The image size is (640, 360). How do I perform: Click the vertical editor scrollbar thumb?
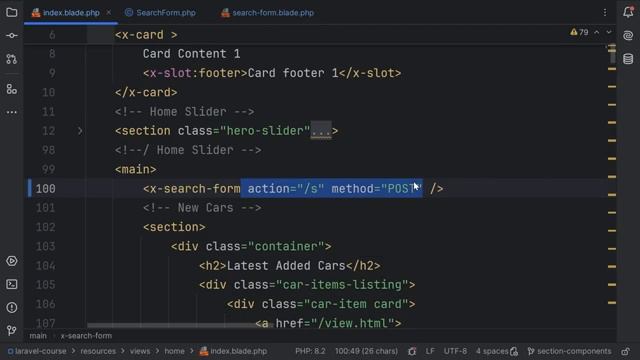pos(612,53)
